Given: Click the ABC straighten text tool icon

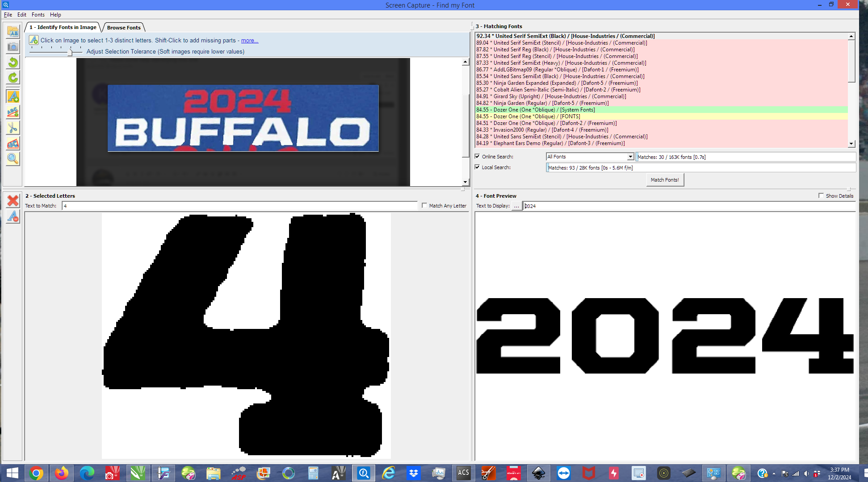Looking at the screenshot, I should pyautogui.click(x=13, y=112).
